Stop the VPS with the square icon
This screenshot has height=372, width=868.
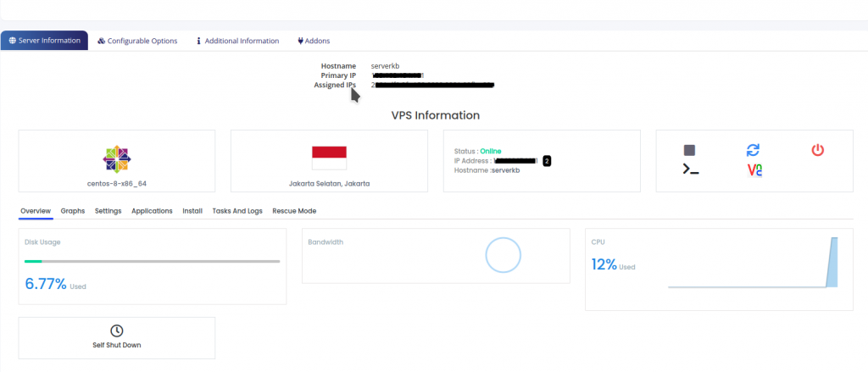tap(689, 150)
